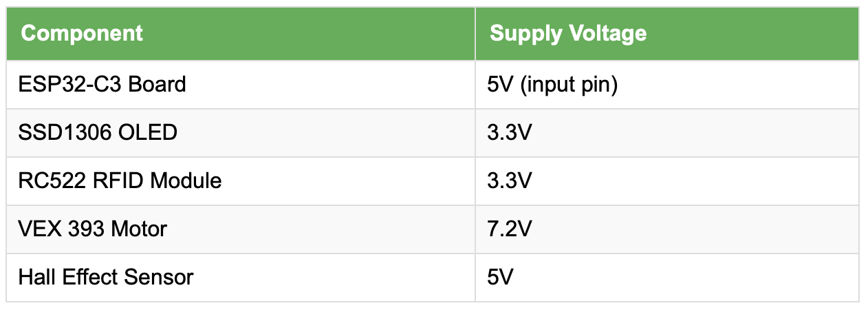Select the SSD1306 OLED cell
Screen dimensions: 868x310
[x=241, y=132]
